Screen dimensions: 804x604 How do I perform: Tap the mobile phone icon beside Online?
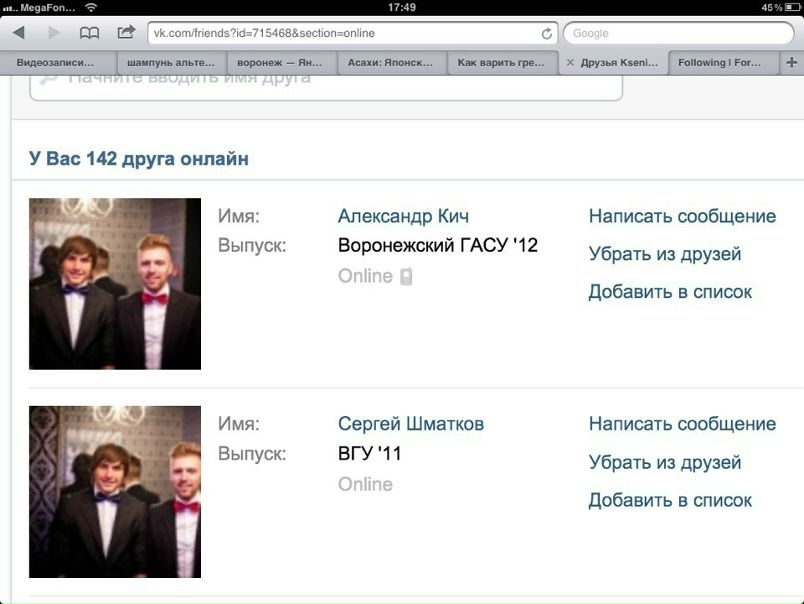[x=406, y=276]
